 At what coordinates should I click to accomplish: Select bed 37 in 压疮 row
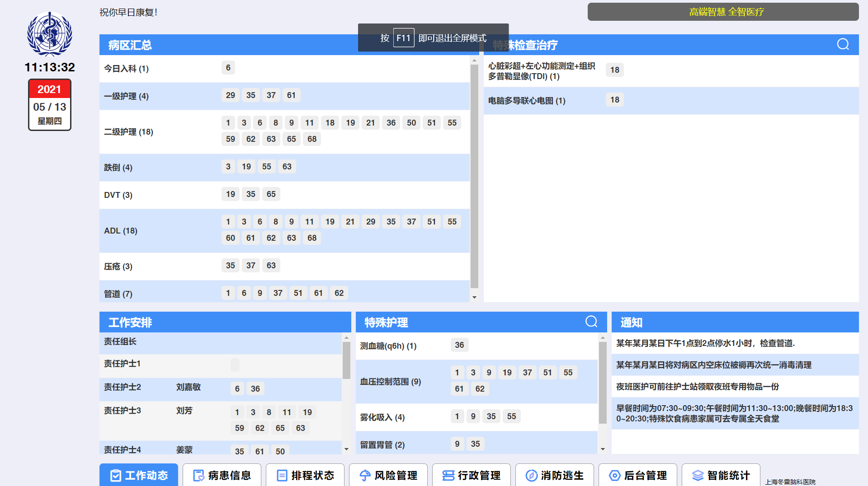tap(250, 266)
